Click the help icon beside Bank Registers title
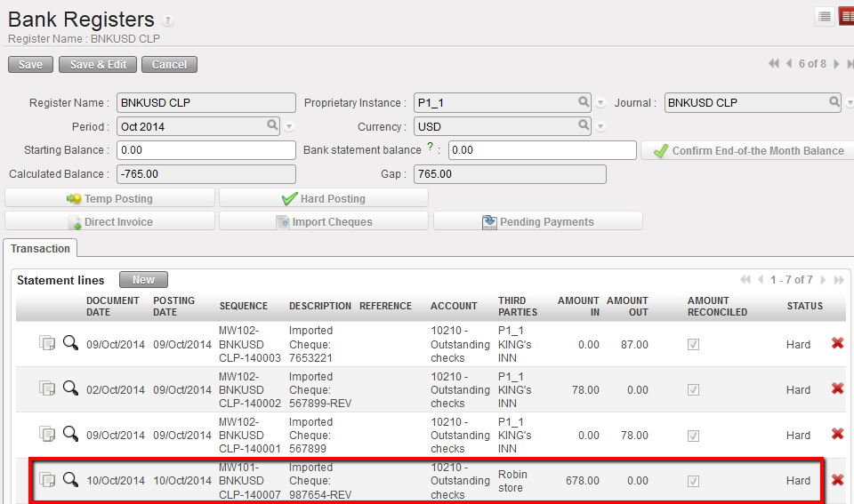854x504 pixels. (168, 21)
